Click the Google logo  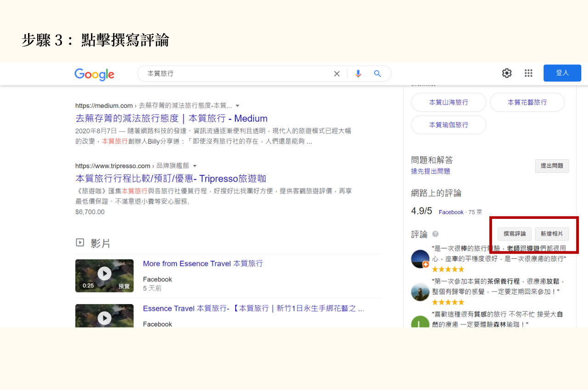(94, 74)
